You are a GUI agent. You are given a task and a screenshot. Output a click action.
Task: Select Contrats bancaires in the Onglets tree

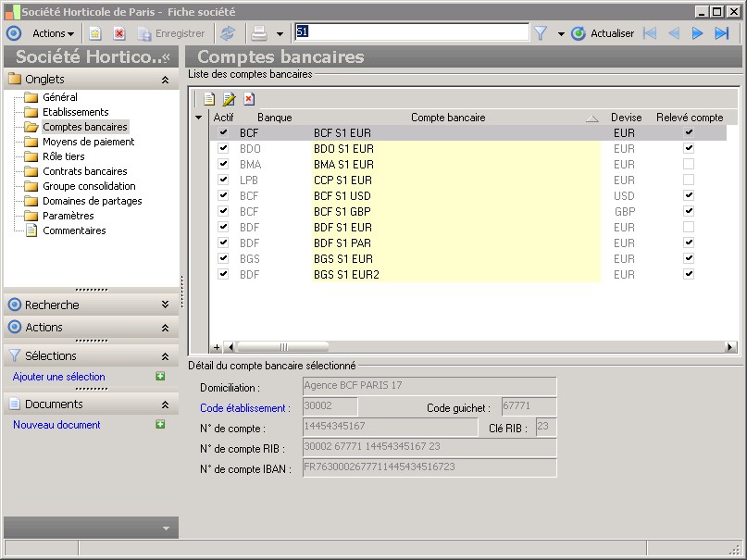click(84, 171)
